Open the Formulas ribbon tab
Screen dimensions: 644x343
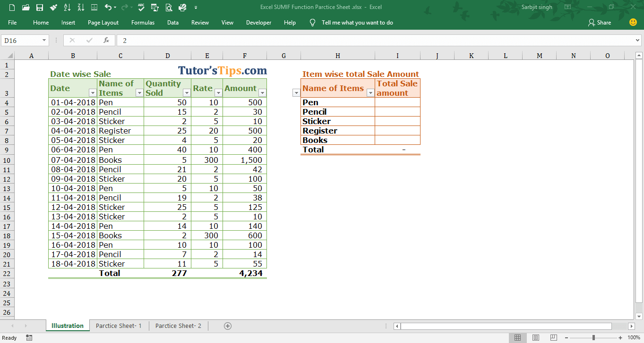[x=143, y=23]
